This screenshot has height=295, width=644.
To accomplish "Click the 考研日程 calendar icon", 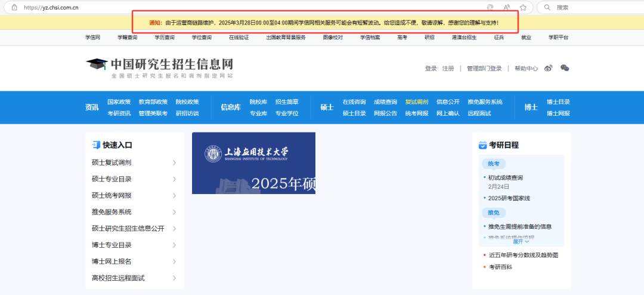I will [x=482, y=145].
